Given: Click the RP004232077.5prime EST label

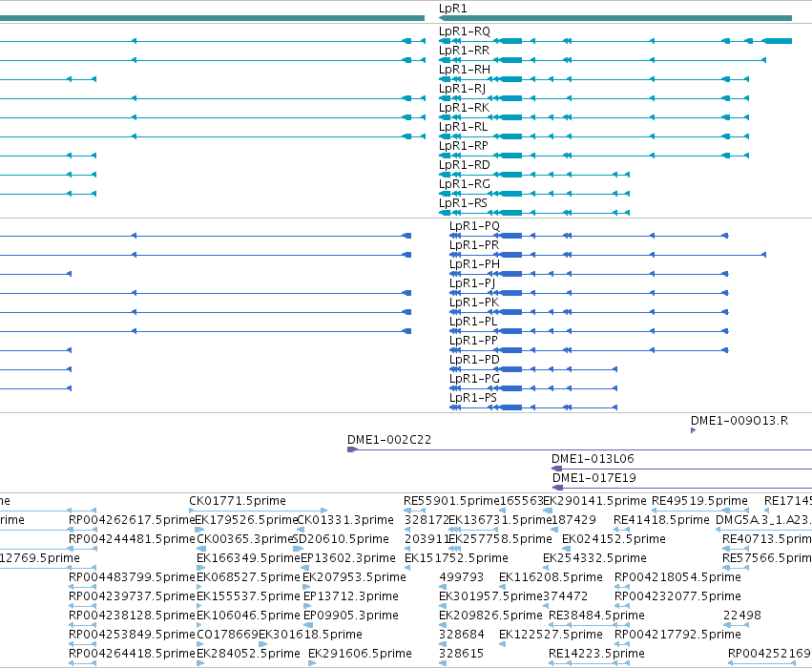Looking at the screenshot, I should pyautogui.click(x=677, y=597).
